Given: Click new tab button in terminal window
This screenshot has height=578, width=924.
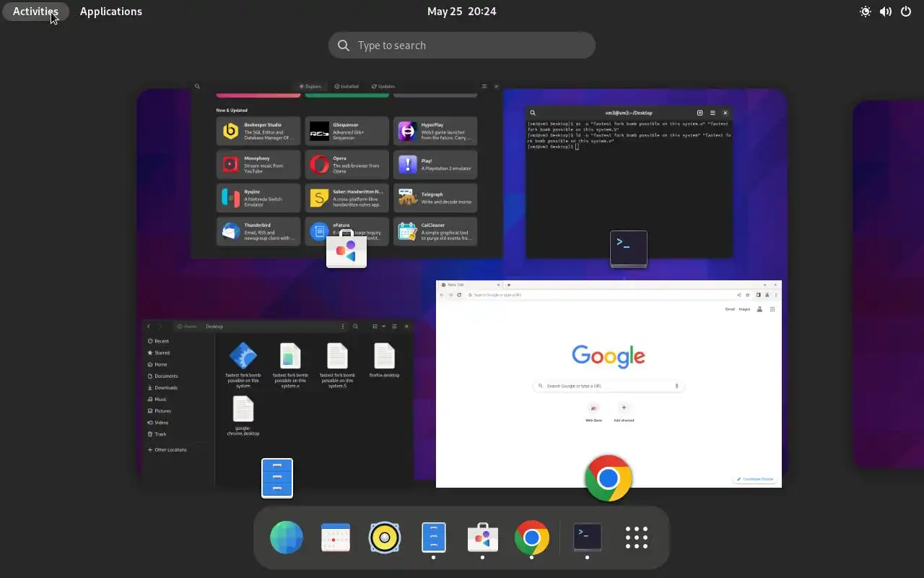Looking at the screenshot, I should pyautogui.click(x=699, y=113).
